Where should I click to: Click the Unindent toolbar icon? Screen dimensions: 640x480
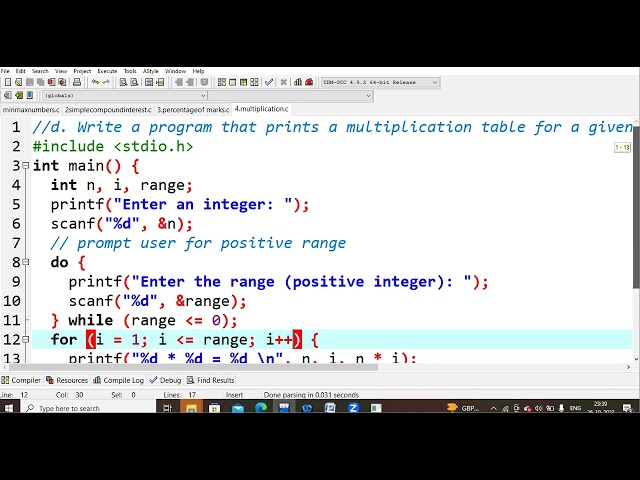tap(190, 82)
